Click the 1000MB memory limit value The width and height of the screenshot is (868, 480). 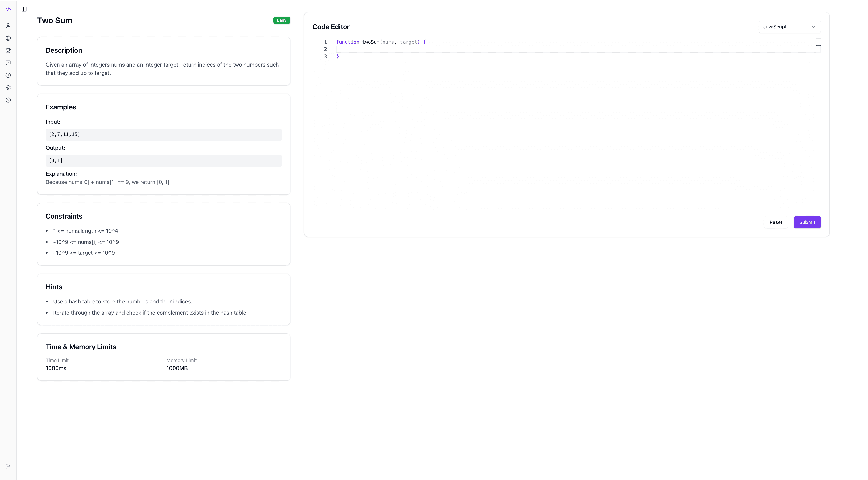[x=177, y=368]
